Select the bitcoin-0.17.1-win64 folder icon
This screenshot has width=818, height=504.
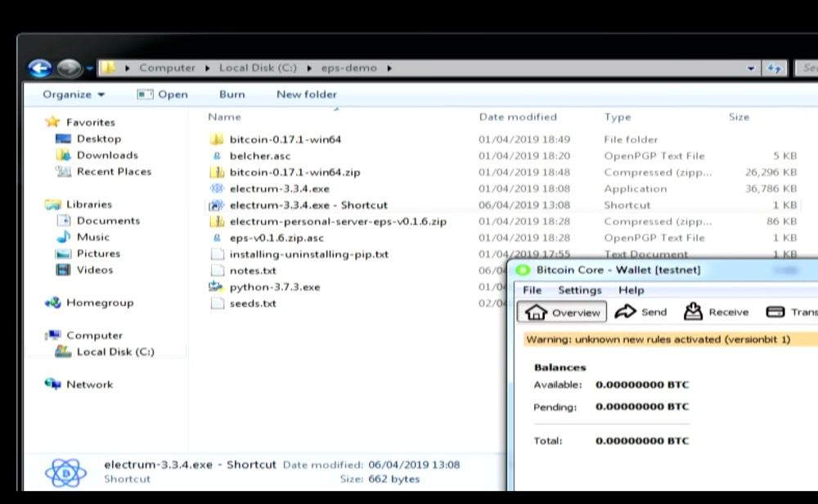point(217,139)
